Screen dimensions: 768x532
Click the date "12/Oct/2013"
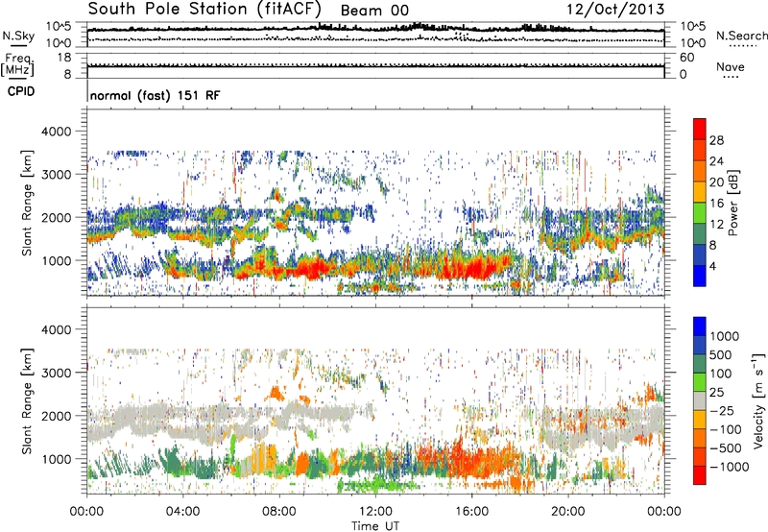615,10
